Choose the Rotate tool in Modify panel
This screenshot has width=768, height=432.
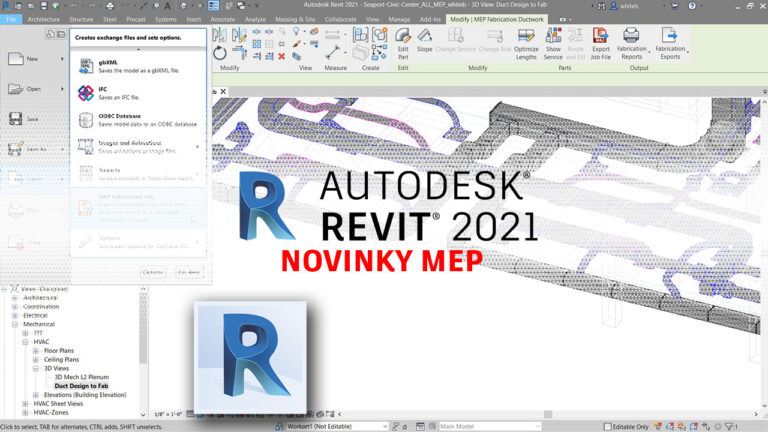pyautogui.click(x=220, y=53)
